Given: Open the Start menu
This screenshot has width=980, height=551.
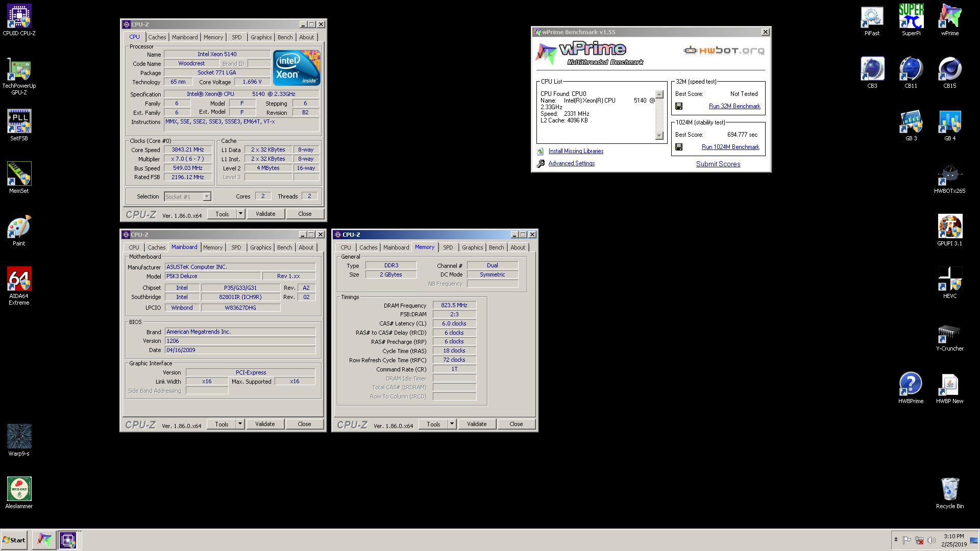Looking at the screenshot, I should point(14,540).
